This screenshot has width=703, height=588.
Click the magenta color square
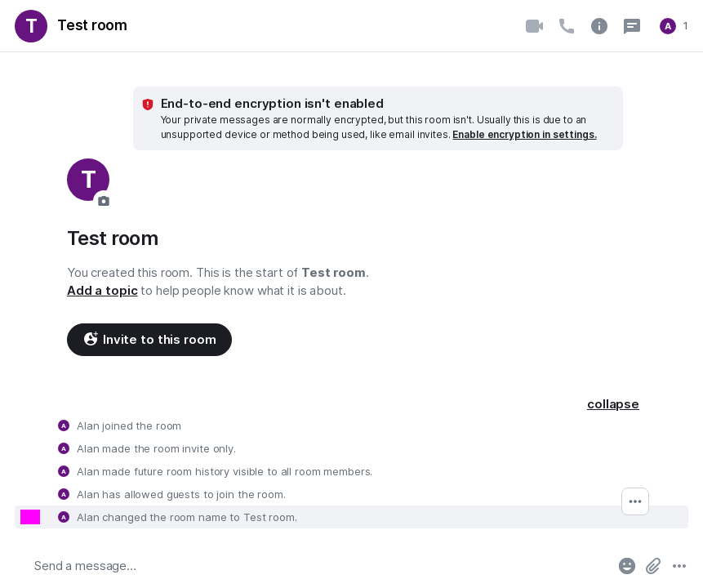[x=30, y=517]
